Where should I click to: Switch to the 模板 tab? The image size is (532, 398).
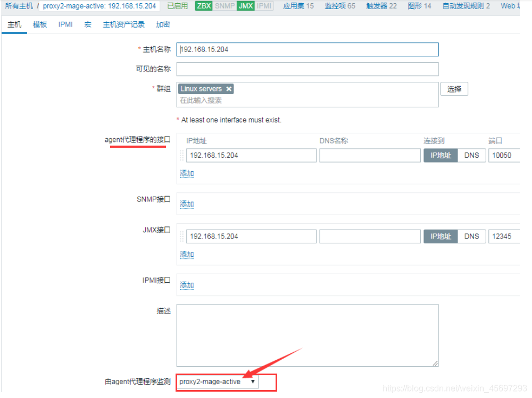point(40,24)
